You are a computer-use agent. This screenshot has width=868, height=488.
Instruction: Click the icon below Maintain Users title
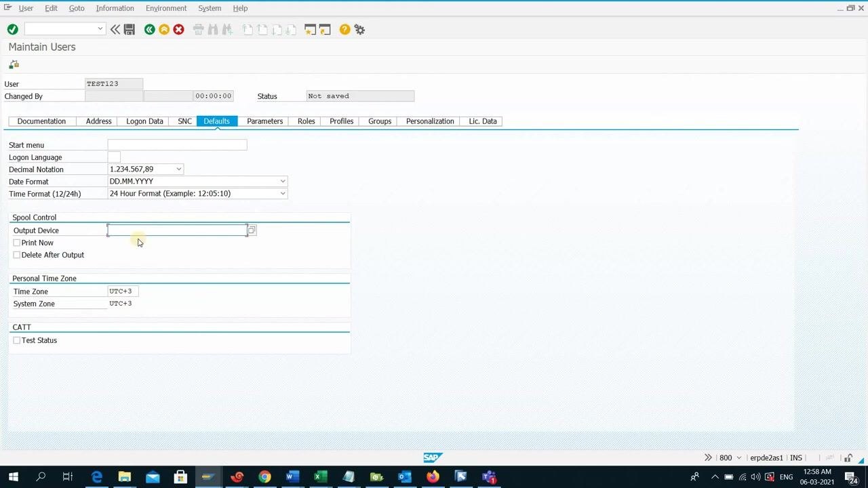pyautogui.click(x=14, y=64)
